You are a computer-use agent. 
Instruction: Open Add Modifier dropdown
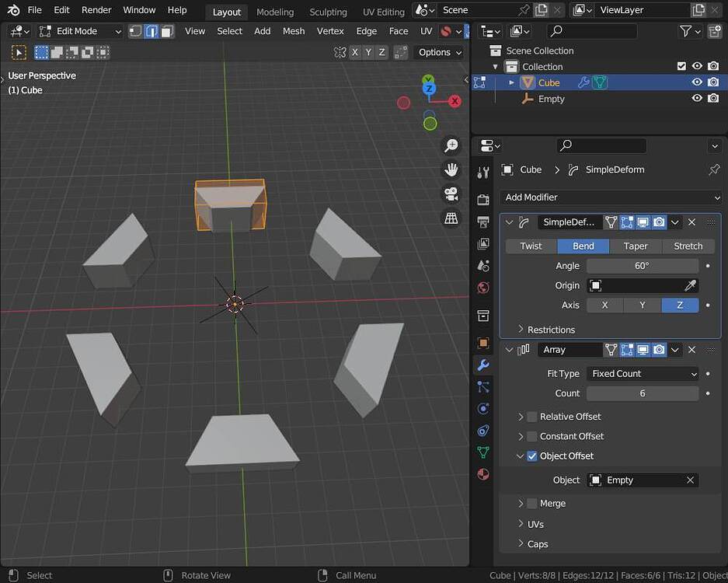click(x=611, y=197)
